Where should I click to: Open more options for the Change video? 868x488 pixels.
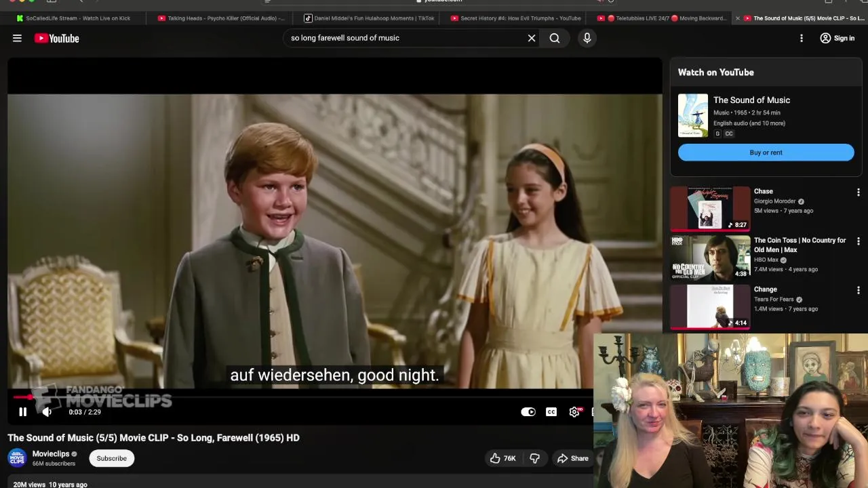(858, 290)
